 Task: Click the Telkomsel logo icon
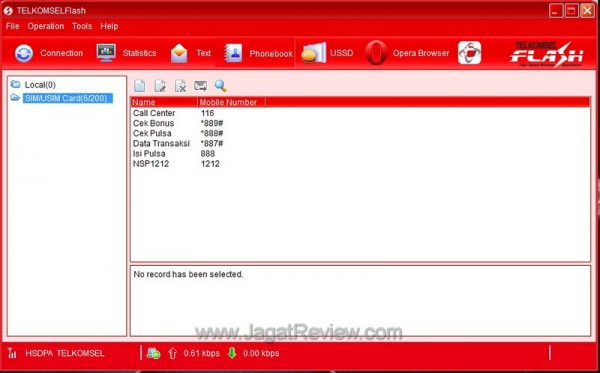pos(470,53)
